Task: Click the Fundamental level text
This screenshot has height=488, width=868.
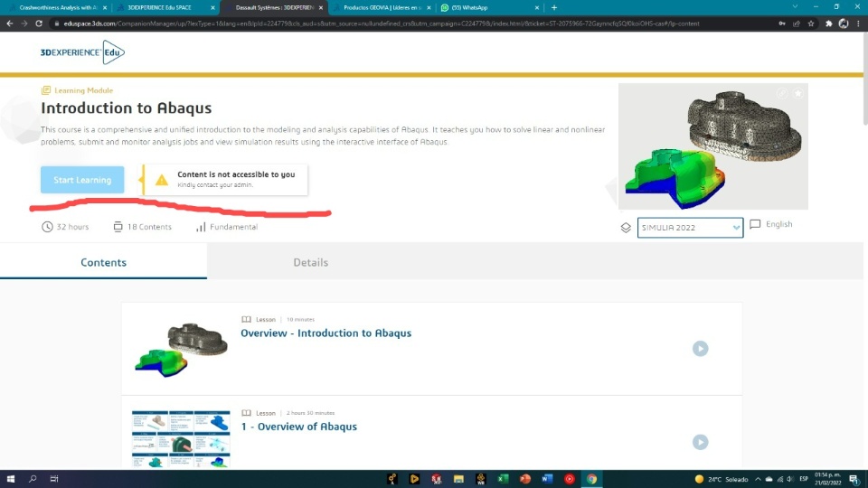Action: coord(233,227)
